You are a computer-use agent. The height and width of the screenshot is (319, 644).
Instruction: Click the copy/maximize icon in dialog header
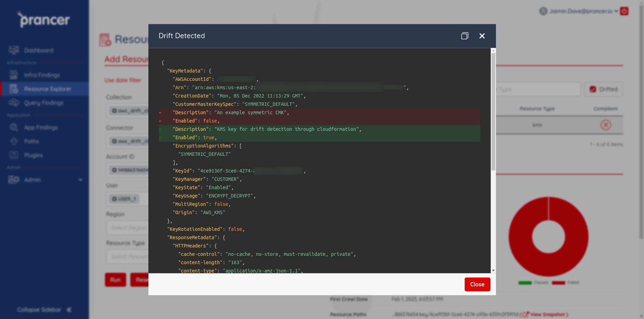(x=465, y=36)
